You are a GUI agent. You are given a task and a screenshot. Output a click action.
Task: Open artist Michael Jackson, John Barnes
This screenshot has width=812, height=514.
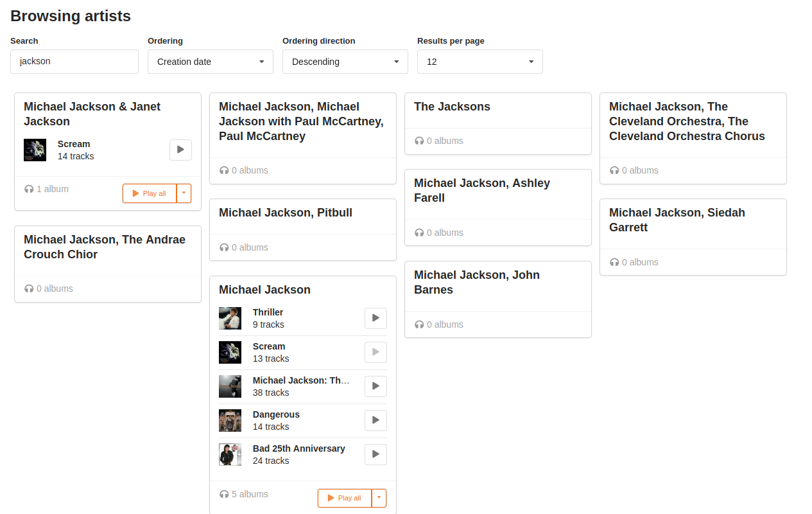(x=477, y=282)
